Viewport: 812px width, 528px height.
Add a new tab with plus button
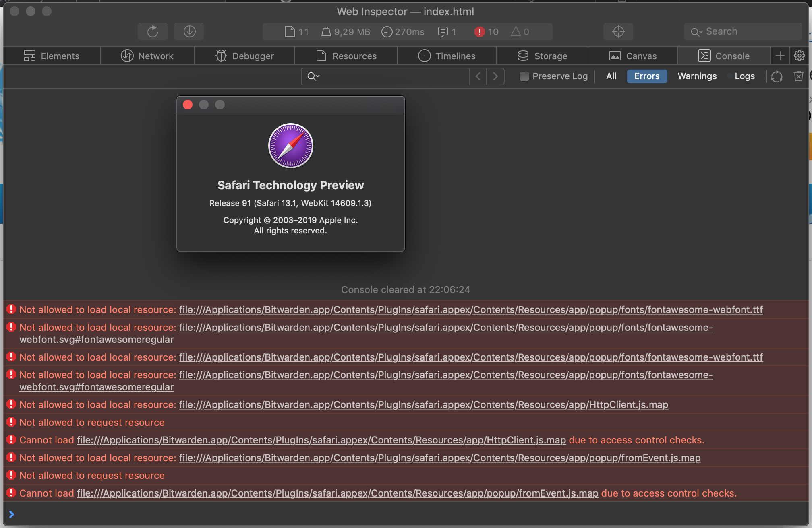tap(780, 56)
